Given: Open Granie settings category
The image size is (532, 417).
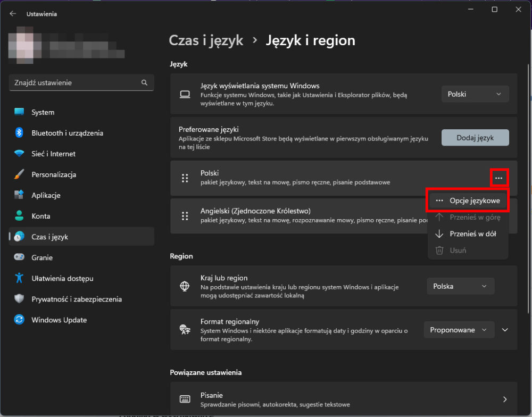Looking at the screenshot, I should click(81, 257).
